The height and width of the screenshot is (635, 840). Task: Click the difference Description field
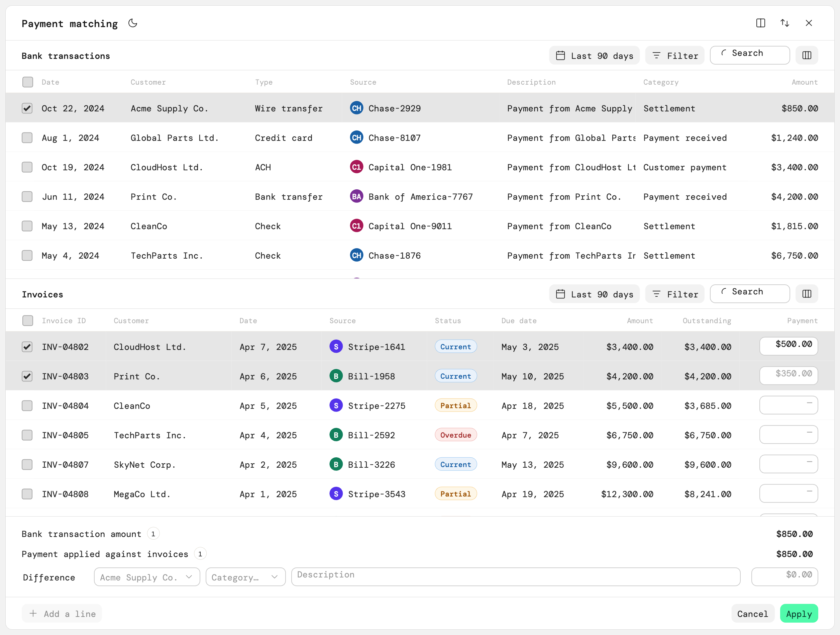[516, 577]
